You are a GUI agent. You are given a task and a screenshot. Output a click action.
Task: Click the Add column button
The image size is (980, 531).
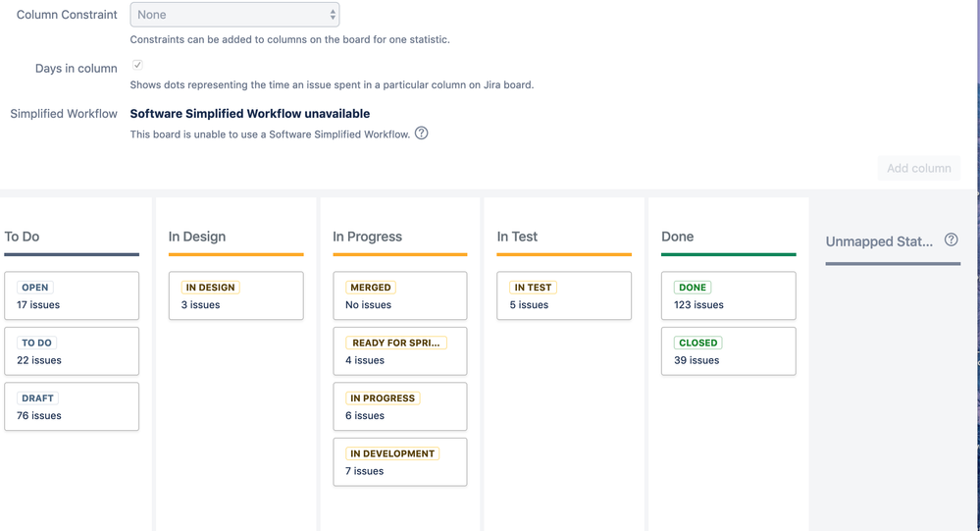point(919,168)
